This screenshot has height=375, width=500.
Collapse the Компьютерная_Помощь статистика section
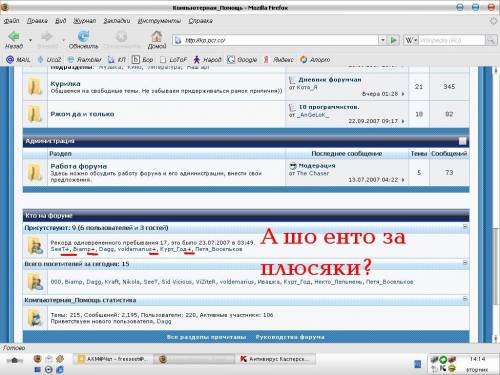coord(465,299)
